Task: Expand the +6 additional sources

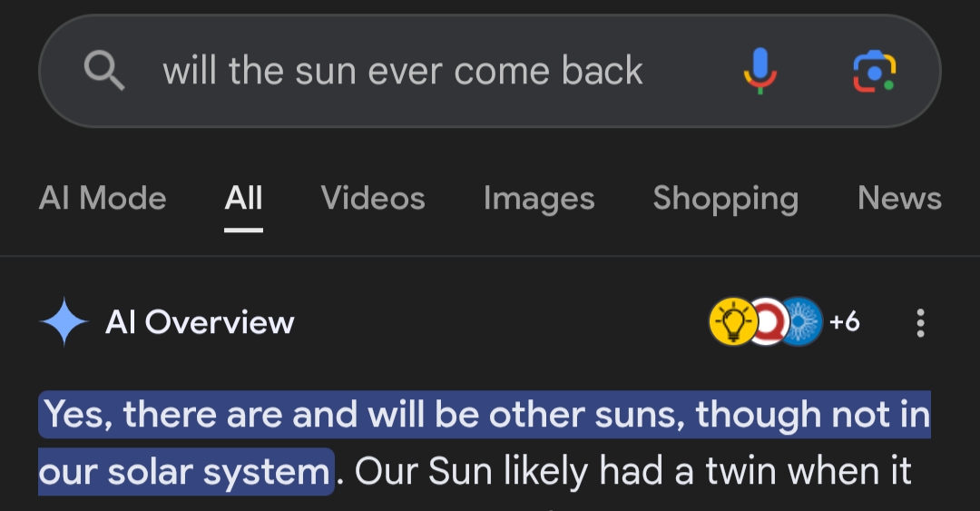Action: coord(845,321)
